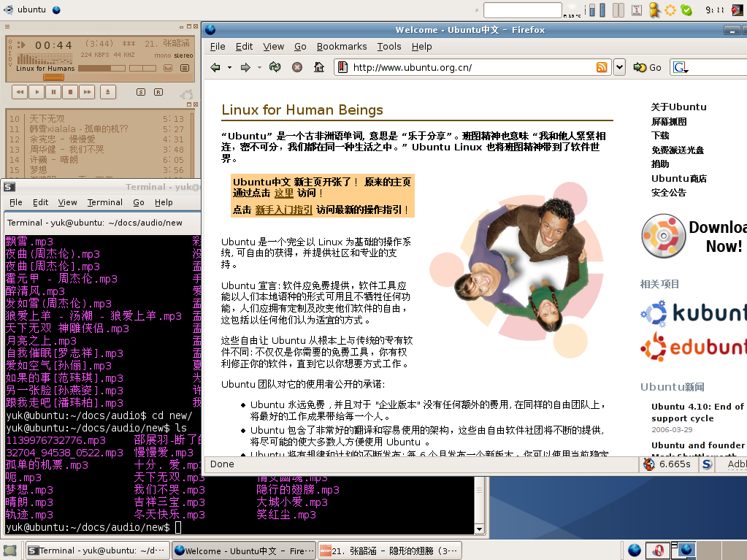The height and width of the screenshot is (560, 747).
Task: Click the orange seek bar handle
Action: [x=53, y=77]
